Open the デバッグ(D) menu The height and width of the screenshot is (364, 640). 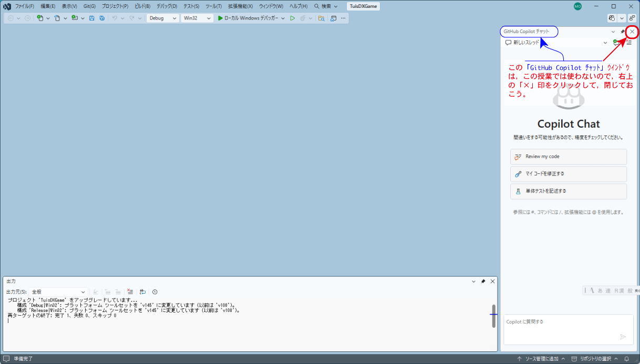pyautogui.click(x=167, y=6)
